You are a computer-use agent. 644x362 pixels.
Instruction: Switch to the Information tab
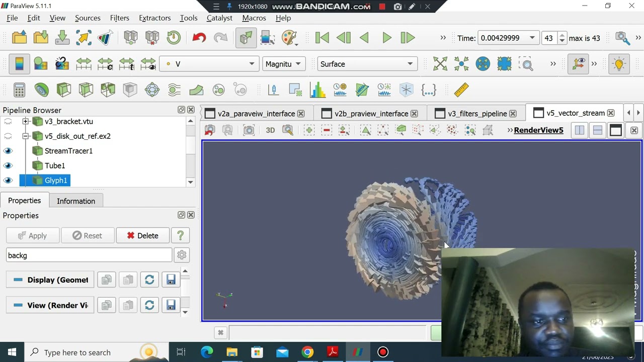[76, 201]
